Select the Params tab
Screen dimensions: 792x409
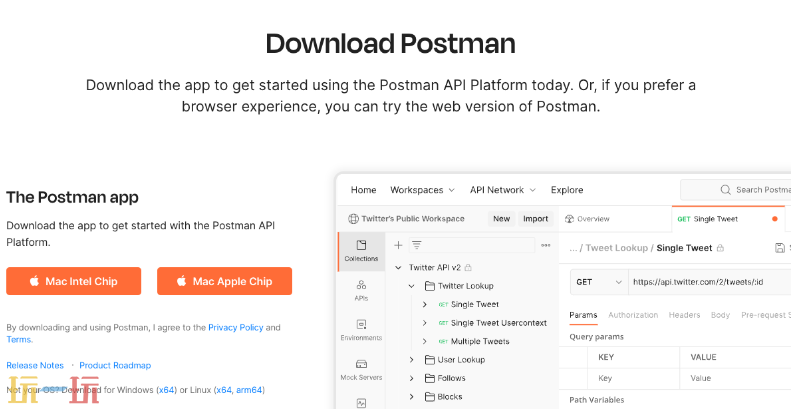coord(583,315)
